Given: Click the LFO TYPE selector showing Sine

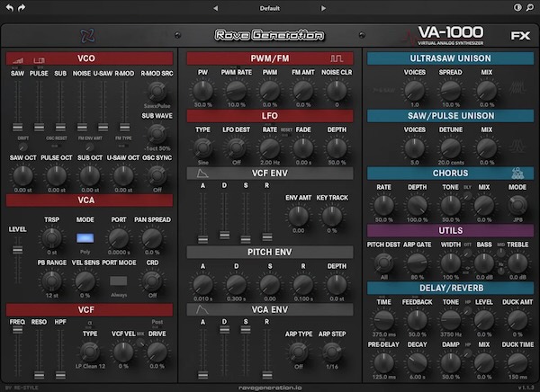Looking at the screenshot, I should [x=202, y=147].
